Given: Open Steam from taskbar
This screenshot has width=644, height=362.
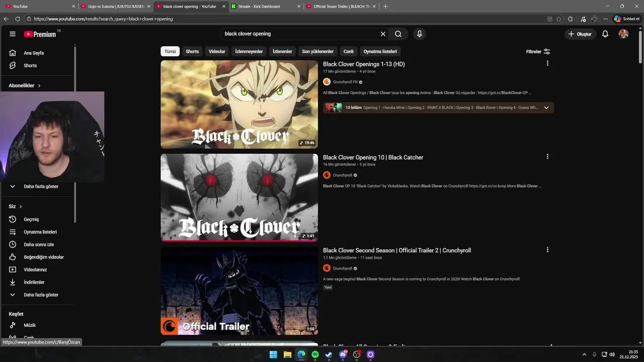Looking at the screenshot, I should pos(329,354).
